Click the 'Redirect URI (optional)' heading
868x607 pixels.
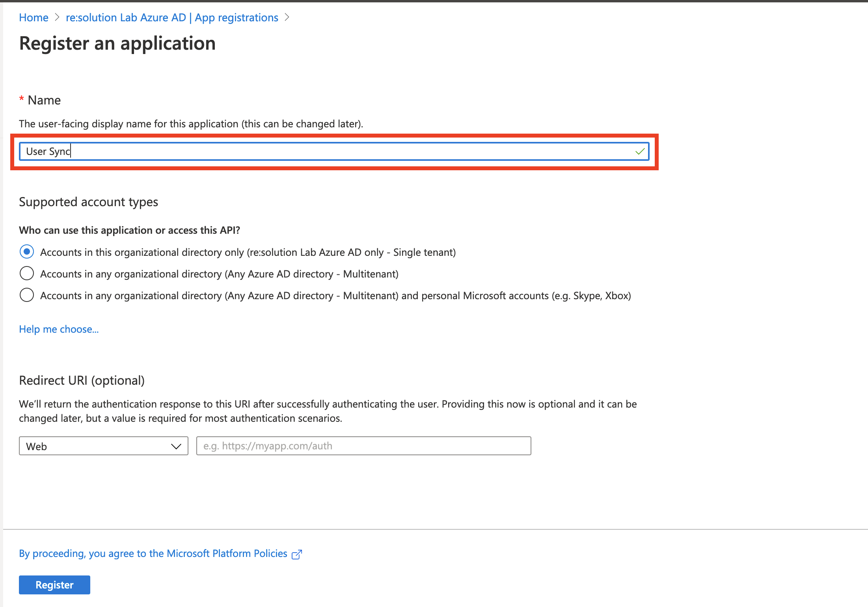pos(82,381)
